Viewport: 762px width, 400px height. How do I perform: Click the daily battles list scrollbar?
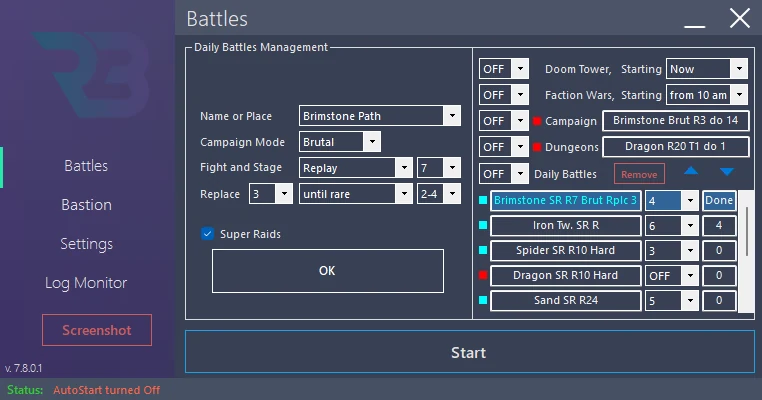[747, 231]
